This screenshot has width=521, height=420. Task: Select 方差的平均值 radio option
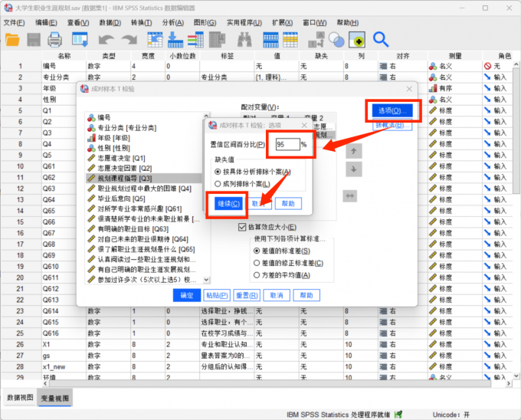257,275
